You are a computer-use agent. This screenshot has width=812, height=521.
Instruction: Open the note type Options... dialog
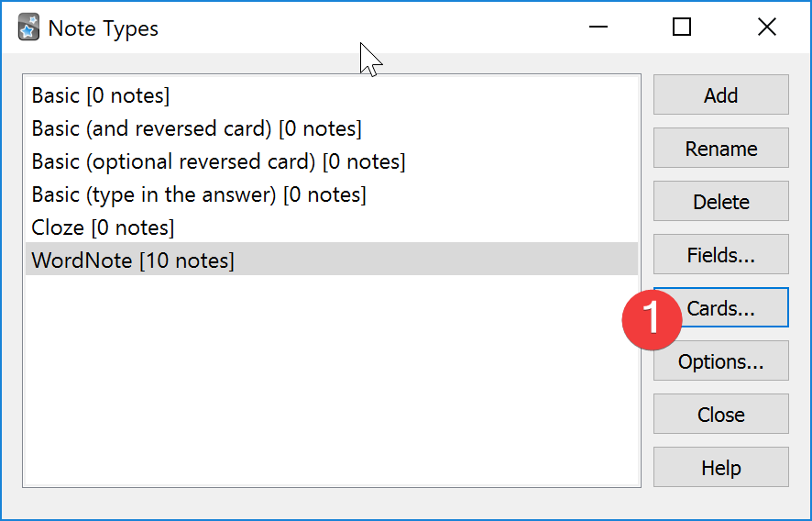720,361
